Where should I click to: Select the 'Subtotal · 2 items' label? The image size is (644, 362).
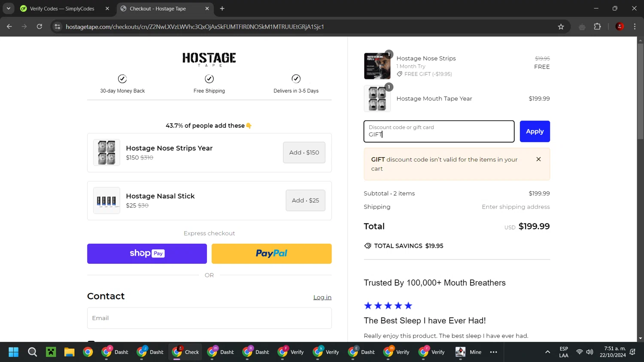pos(389,193)
